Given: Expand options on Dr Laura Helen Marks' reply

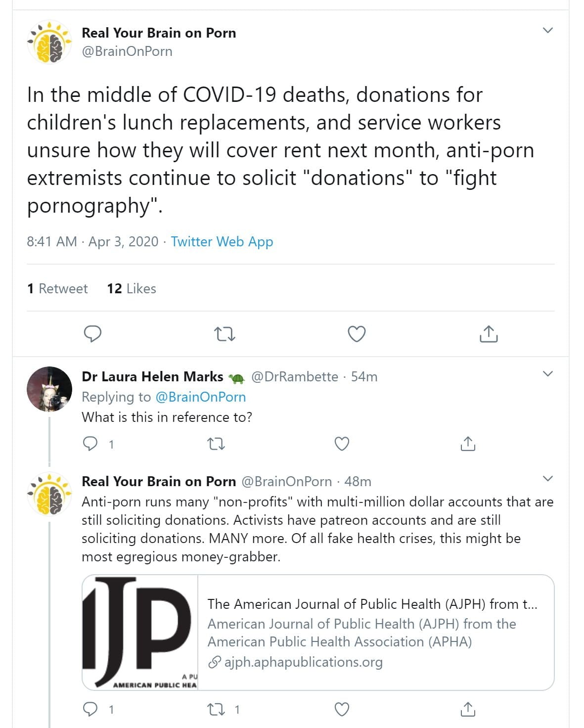Looking at the screenshot, I should pos(547,373).
